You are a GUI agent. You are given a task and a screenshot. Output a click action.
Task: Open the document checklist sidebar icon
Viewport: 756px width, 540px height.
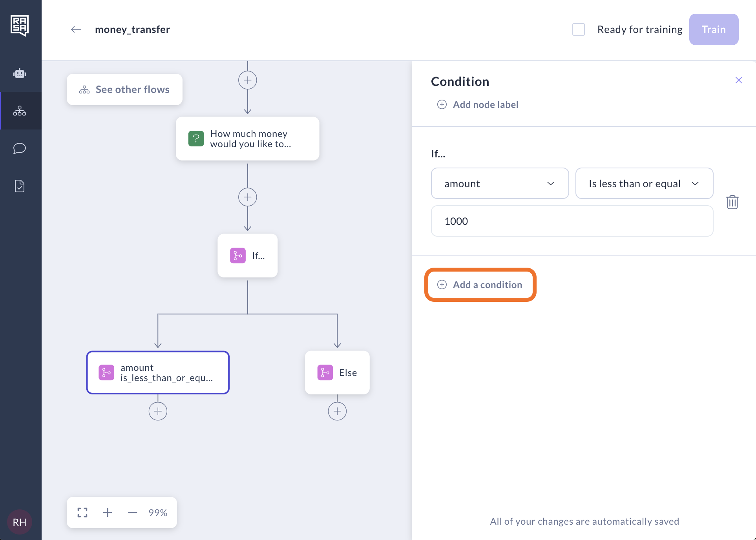pos(20,186)
